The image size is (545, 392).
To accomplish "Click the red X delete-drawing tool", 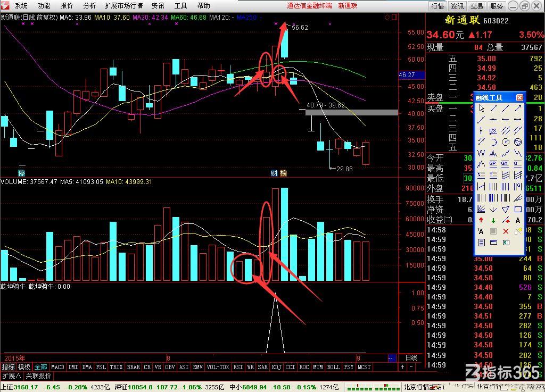I will 506,231.
